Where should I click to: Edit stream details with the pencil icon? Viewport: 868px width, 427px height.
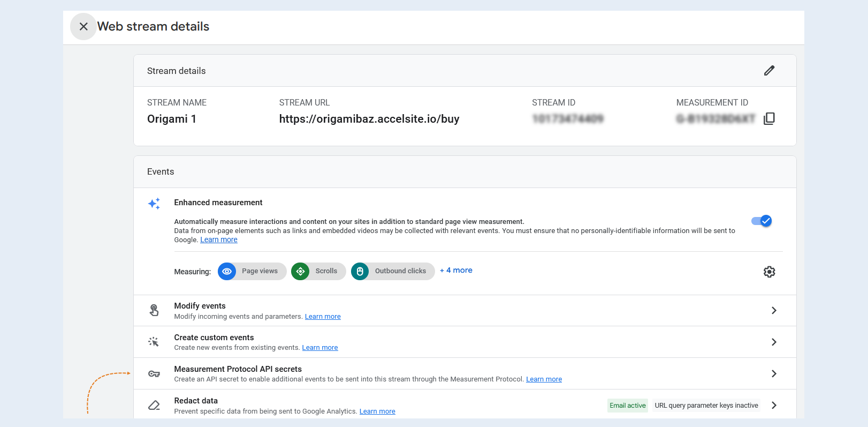click(769, 70)
